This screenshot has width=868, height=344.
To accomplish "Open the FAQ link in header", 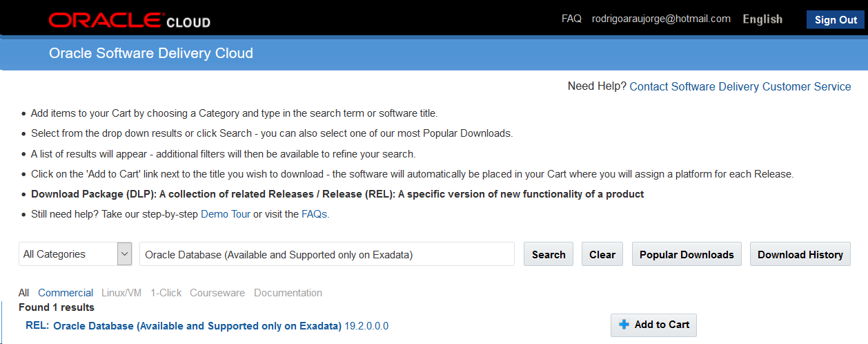I will [571, 19].
